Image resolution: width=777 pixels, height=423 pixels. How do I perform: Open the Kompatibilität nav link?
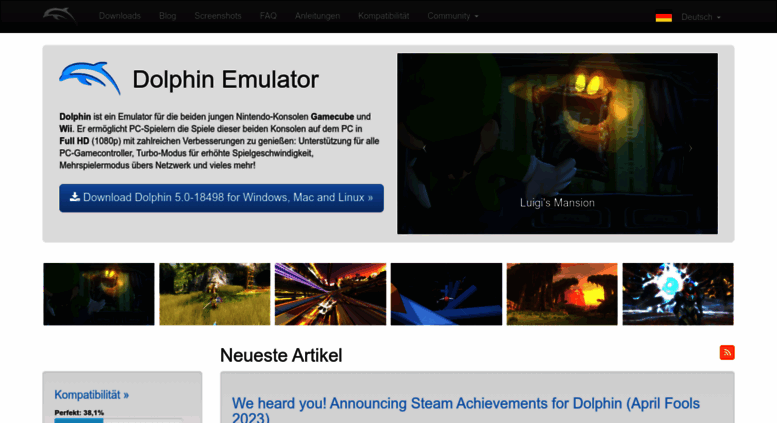pyautogui.click(x=384, y=16)
